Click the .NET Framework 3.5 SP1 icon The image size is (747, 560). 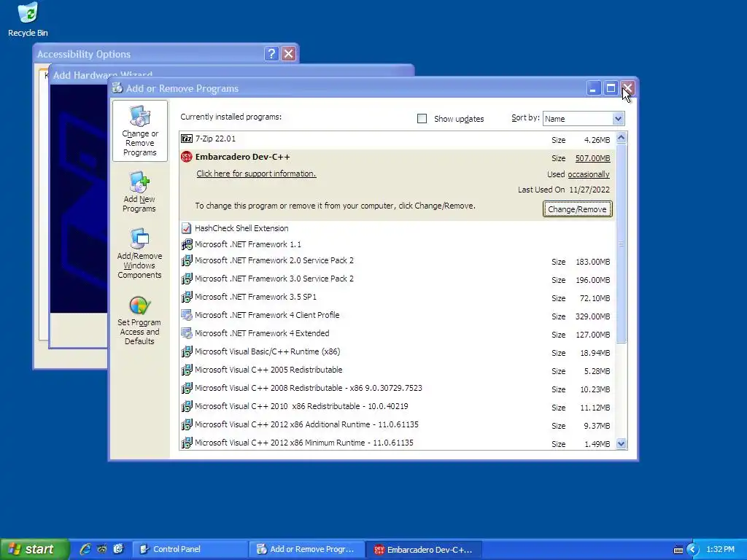(x=187, y=297)
